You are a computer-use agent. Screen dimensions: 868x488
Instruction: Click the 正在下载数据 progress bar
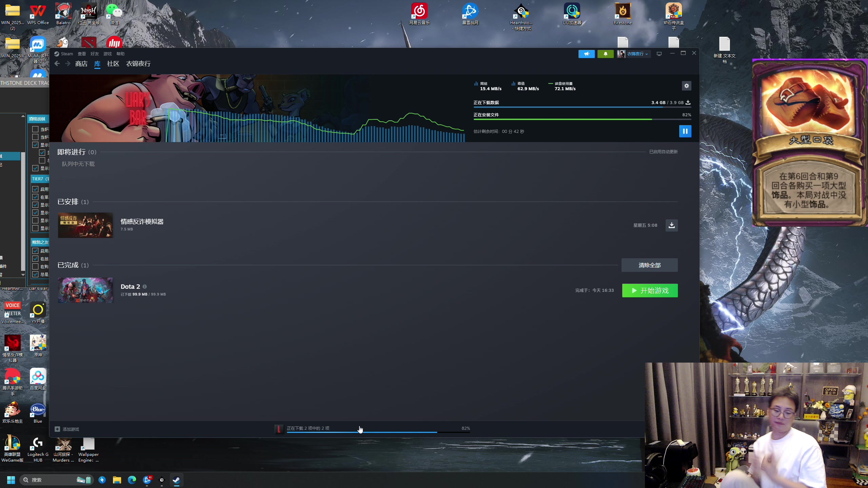point(582,107)
